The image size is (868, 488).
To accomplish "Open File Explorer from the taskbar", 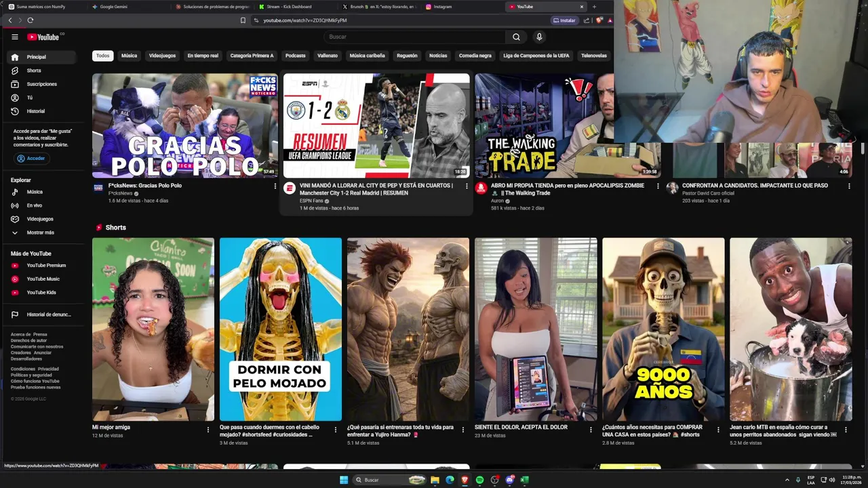I will pos(435,480).
